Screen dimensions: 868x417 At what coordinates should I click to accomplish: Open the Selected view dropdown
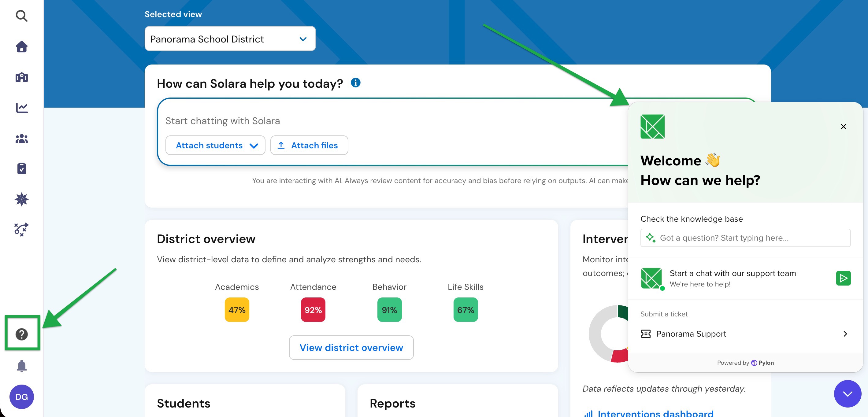230,39
